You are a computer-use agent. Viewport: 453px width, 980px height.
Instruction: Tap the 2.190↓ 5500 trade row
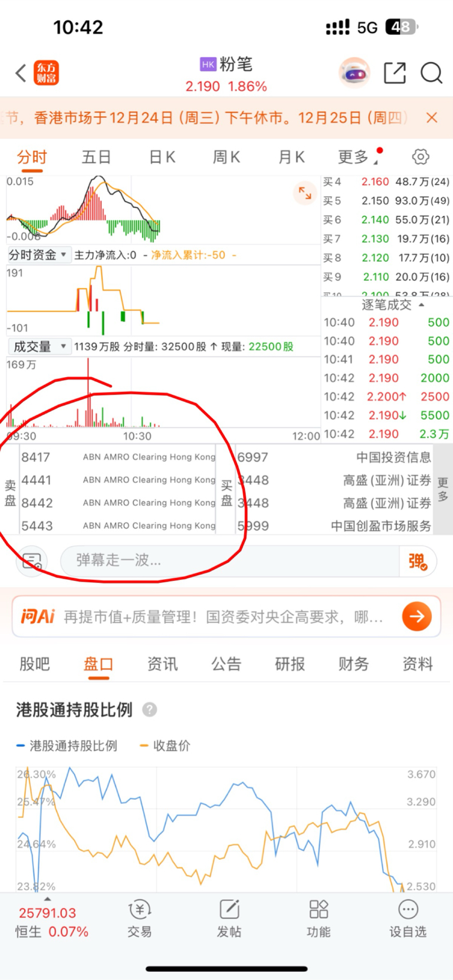click(386, 415)
